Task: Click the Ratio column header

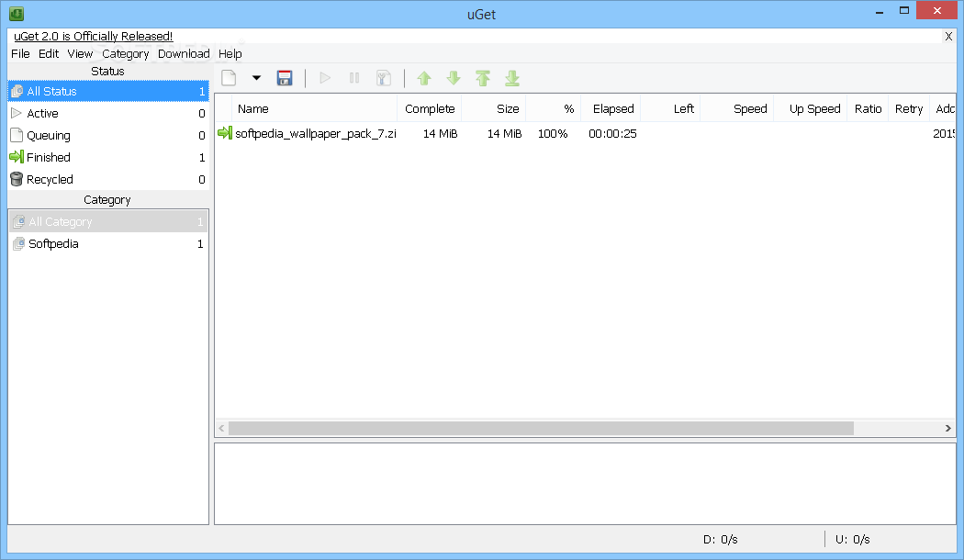Action: [868, 109]
